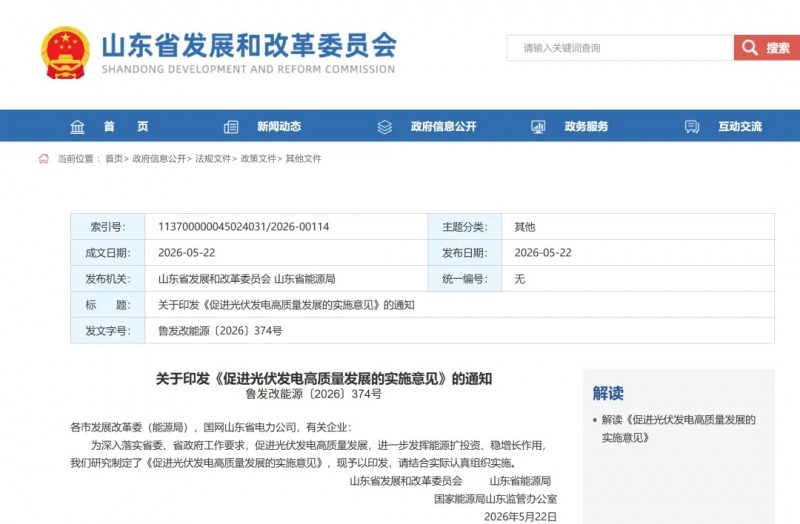
Task: Click the 山东省能源局 signature text
Action: pyautogui.click(x=520, y=481)
